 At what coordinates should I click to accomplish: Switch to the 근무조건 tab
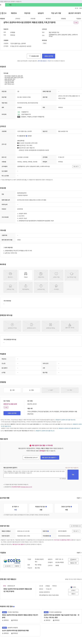[18, 19]
